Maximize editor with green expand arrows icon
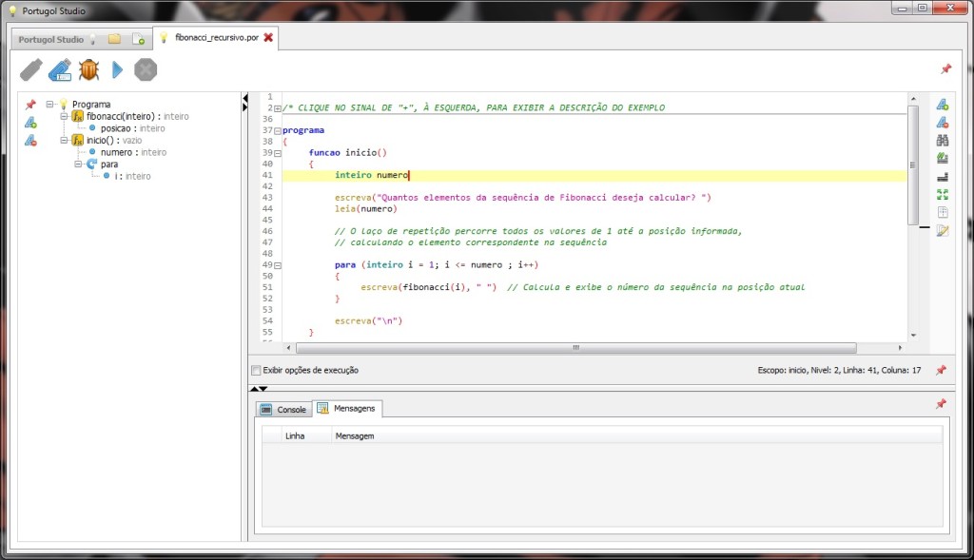974x560 pixels. click(x=943, y=194)
